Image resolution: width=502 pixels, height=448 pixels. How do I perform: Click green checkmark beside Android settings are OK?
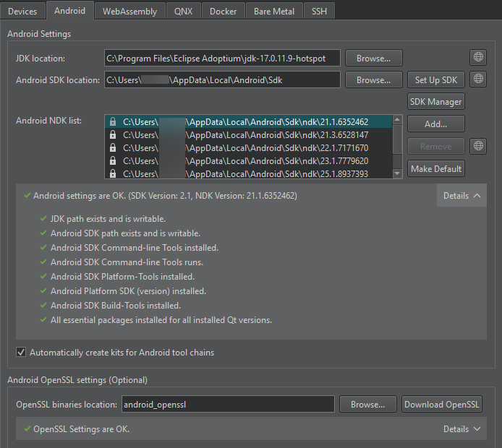(x=27, y=195)
